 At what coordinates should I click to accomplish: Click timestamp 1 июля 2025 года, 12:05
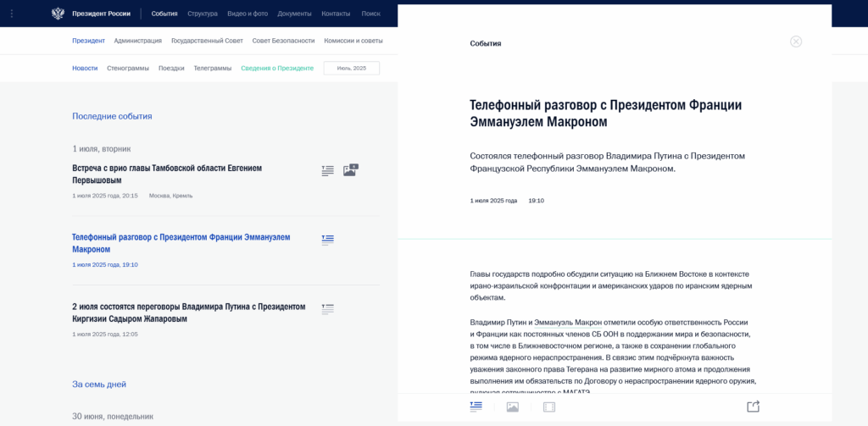[x=104, y=335]
